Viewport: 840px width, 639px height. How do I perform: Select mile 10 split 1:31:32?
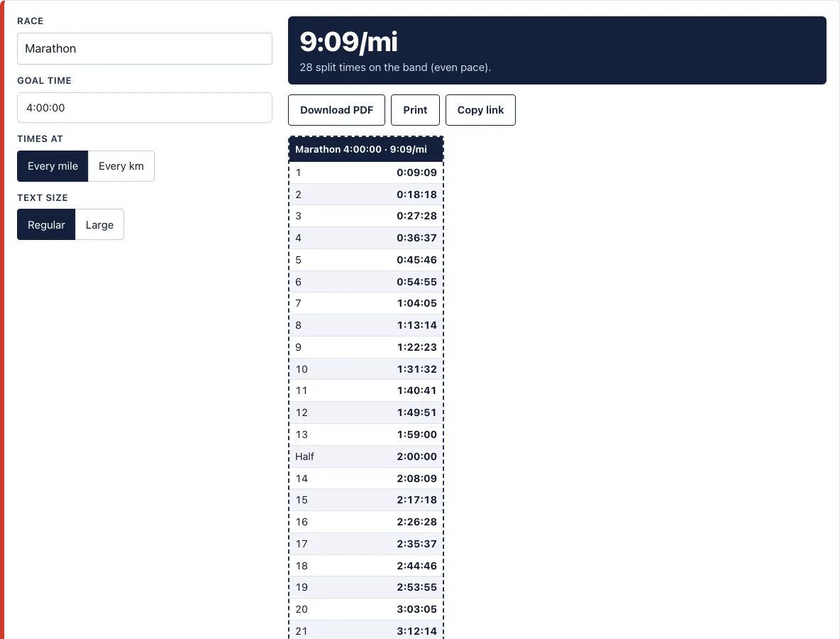coord(416,369)
